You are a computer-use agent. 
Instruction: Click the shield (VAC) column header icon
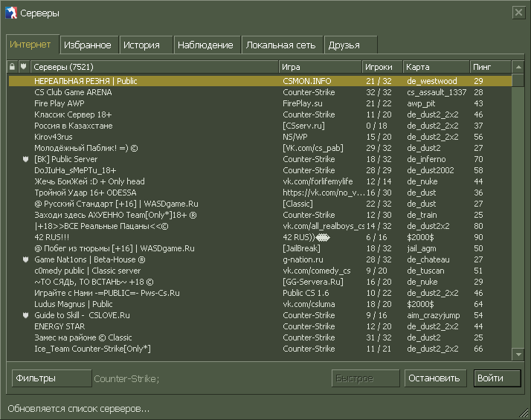point(23,67)
